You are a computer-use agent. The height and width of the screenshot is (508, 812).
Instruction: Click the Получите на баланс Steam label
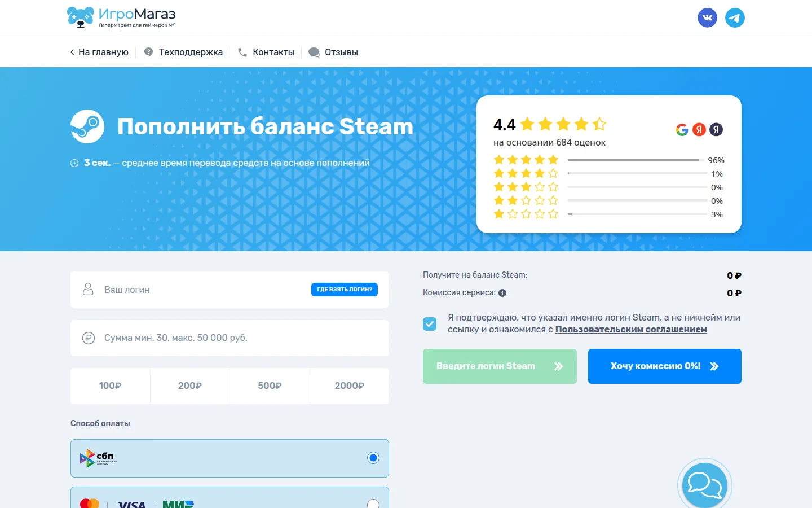point(475,275)
